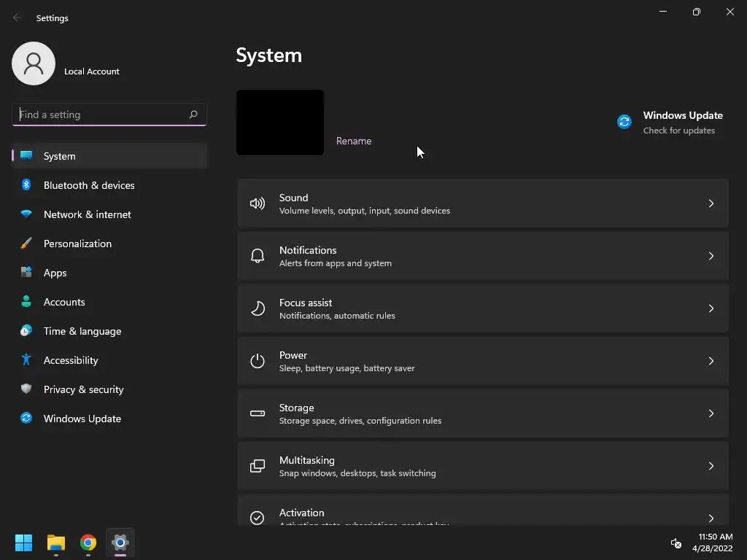Expand Power settings via its chevron
The image size is (747, 560).
711,360
